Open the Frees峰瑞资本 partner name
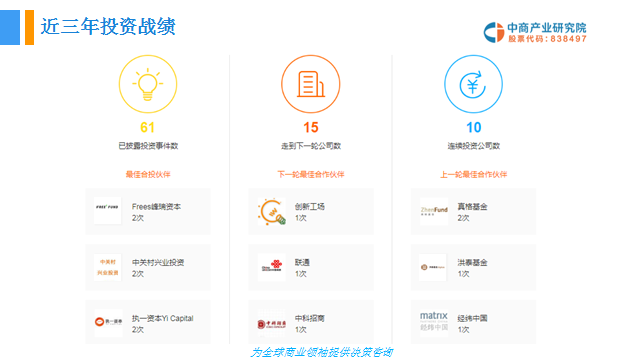The width and height of the screenshot is (625, 360). point(156,207)
